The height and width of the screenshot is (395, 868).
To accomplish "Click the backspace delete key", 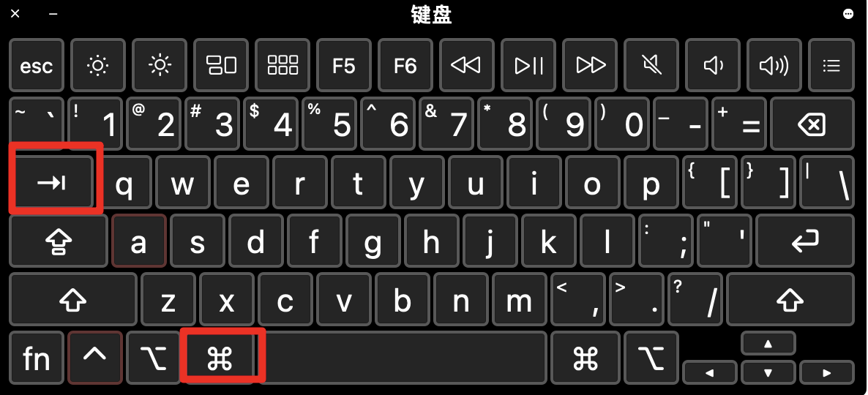I will click(812, 124).
